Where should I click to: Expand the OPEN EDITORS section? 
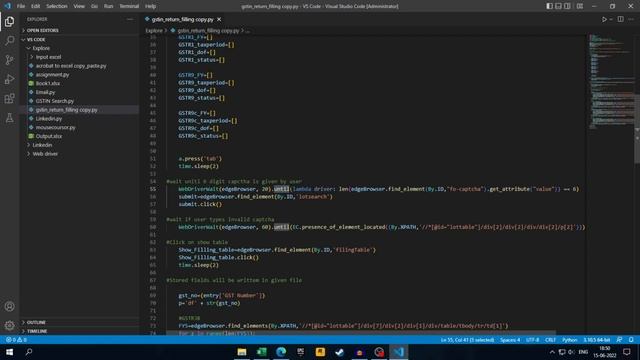coord(80,30)
